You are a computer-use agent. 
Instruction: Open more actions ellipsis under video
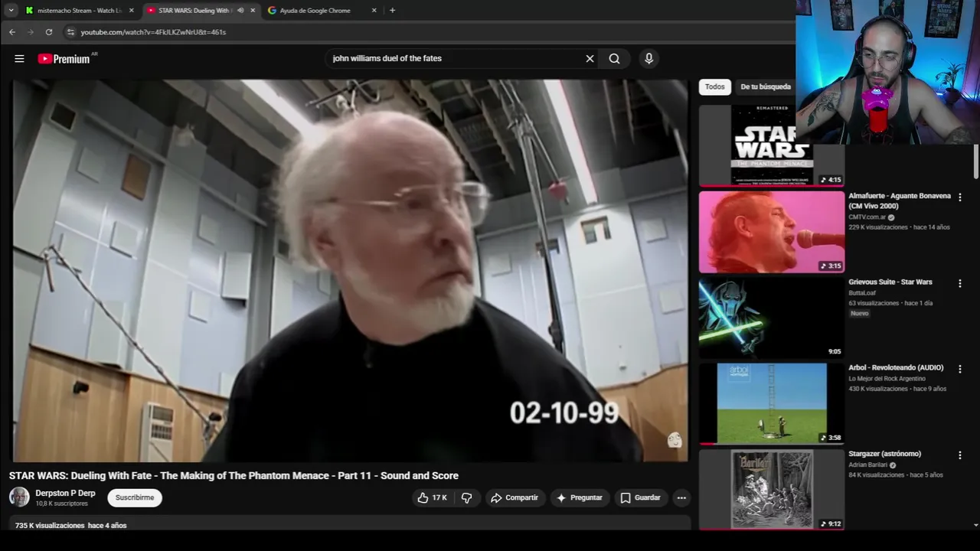click(681, 497)
